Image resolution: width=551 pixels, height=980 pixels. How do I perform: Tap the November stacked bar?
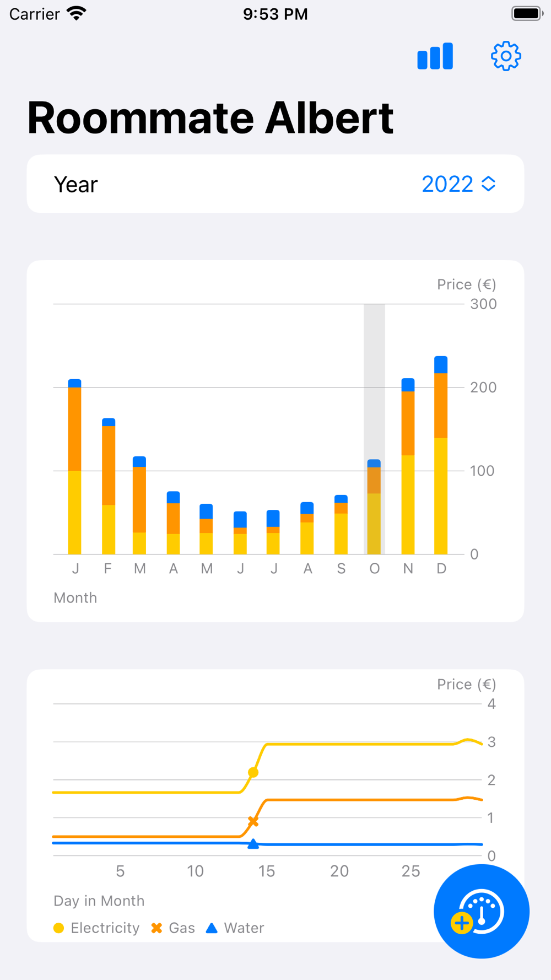(408, 466)
